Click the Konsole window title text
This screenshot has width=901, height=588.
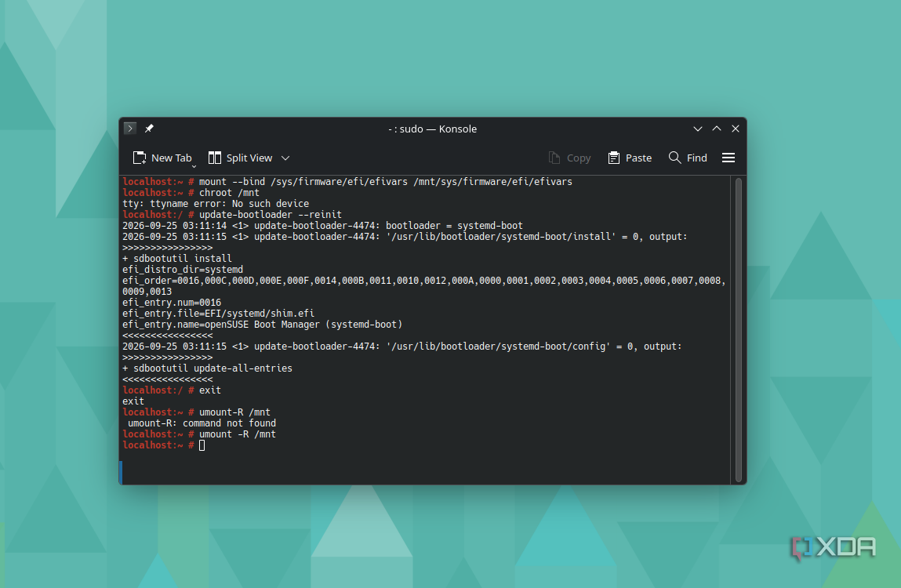pyautogui.click(x=432, y=129)
